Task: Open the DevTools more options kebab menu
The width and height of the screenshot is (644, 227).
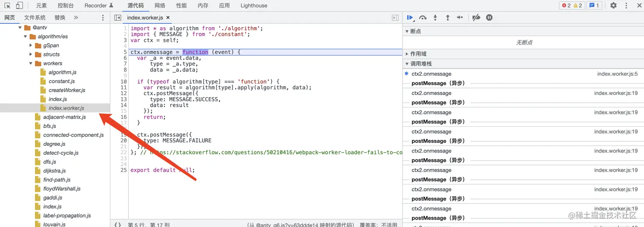Action: (x=627, y=6)
